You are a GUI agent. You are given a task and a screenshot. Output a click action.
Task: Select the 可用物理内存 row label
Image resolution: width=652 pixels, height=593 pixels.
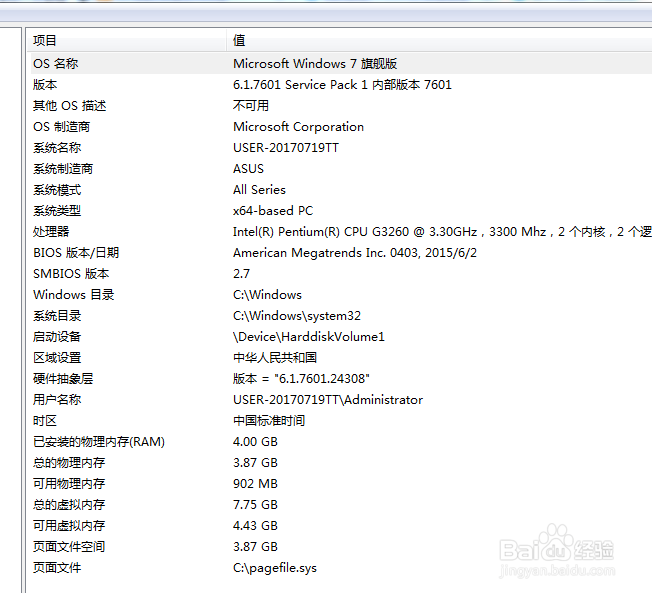click(x=69, y=484)
